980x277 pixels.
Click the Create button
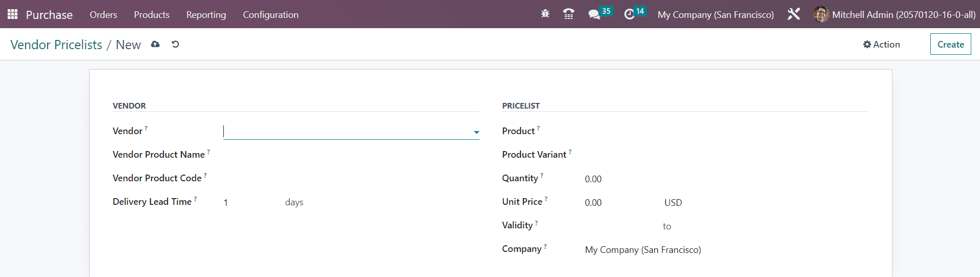tap(950, 45)
